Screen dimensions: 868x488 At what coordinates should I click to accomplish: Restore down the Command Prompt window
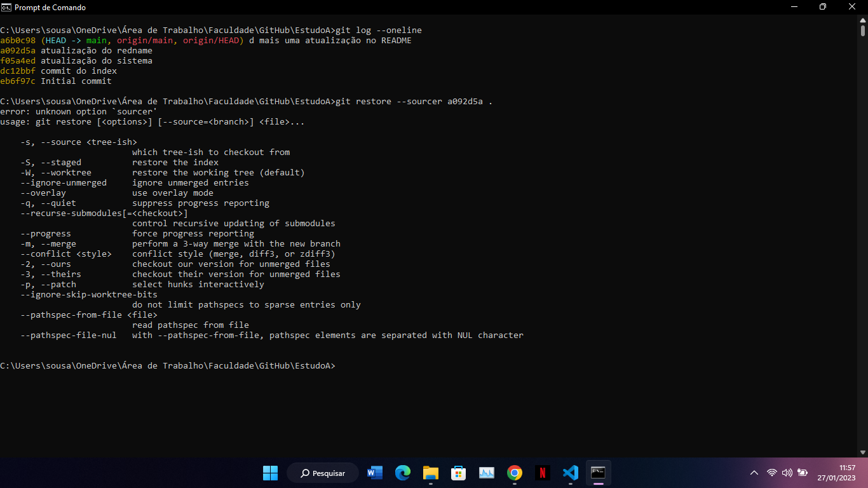[823, 7]
